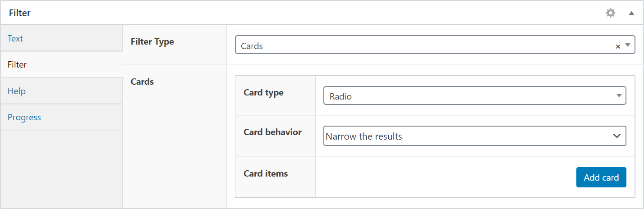Click the Narrow the results select box
Image resolution: width=644 pixels, height=209 pixels.
[475, 136]
